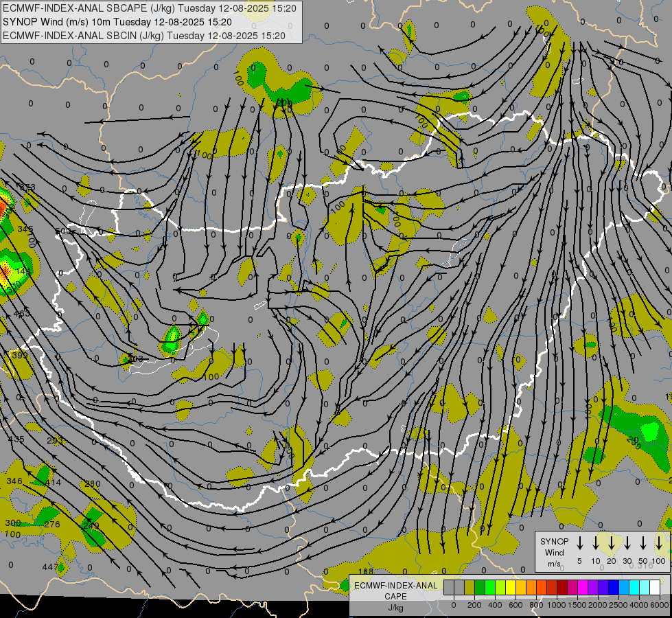Image resolution: width=672 pixels, height=618 pixels.
Task: Click the 249 CAPE value on map
Action: [91, 525]
